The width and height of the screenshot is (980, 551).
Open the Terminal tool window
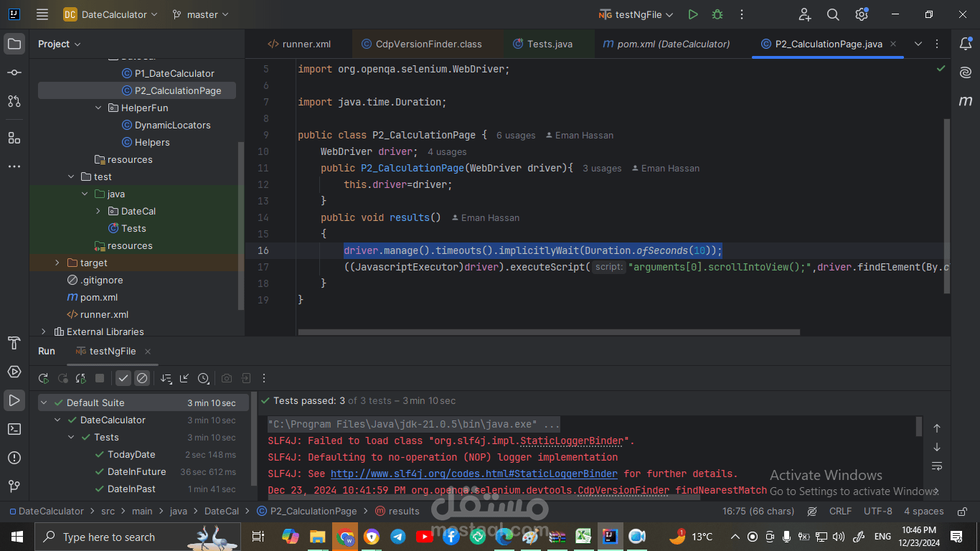(x=14, y=429)
